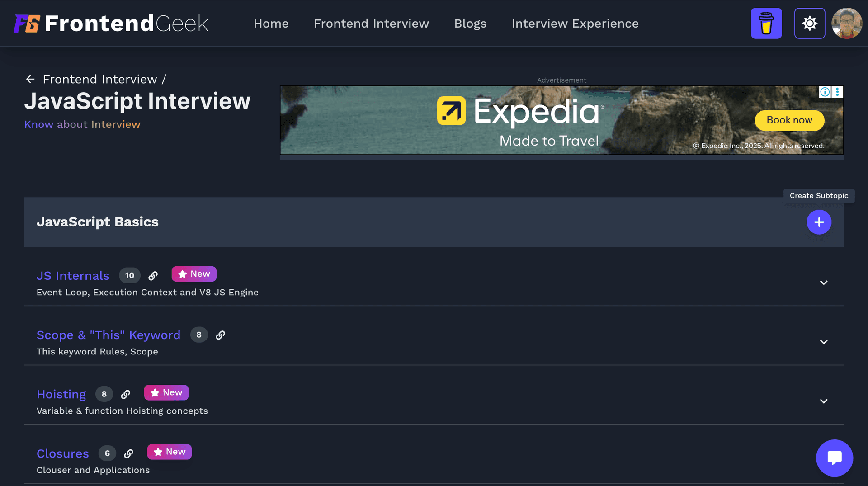868x486 pixels.
Task: Copy link for Hoisting topic
Action: (x=125, y=394)
